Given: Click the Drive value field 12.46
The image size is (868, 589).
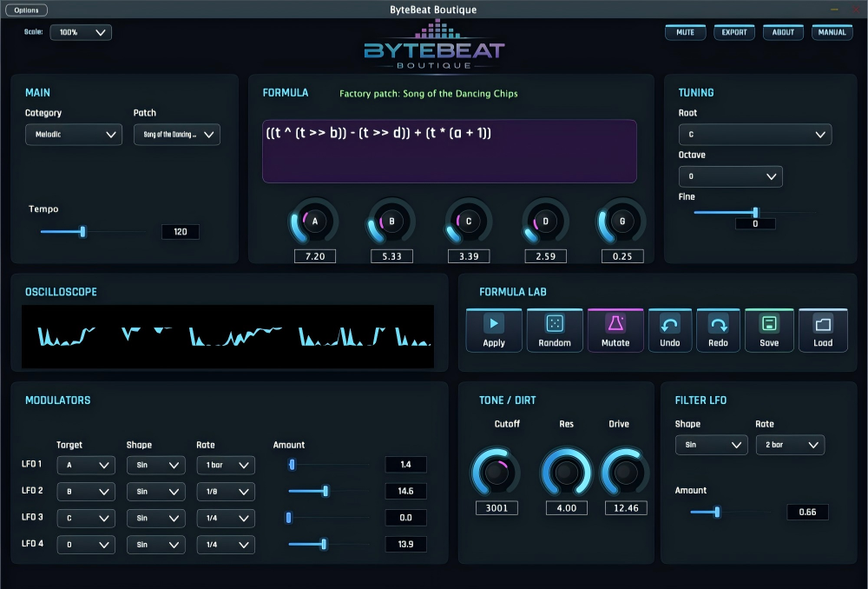Looking at the screenshot, I should point(626,508).
